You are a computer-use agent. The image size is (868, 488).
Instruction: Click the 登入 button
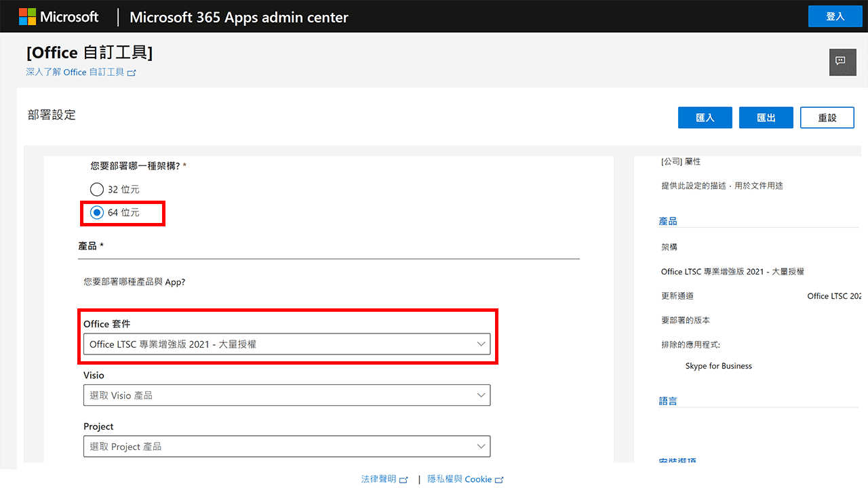pos(835,16)
